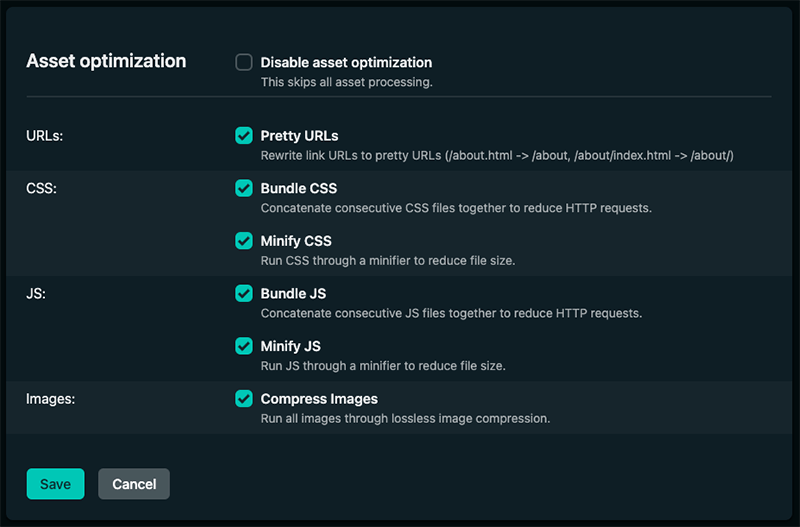Click the "Disable asset optimization" label text

coord(346,62)
